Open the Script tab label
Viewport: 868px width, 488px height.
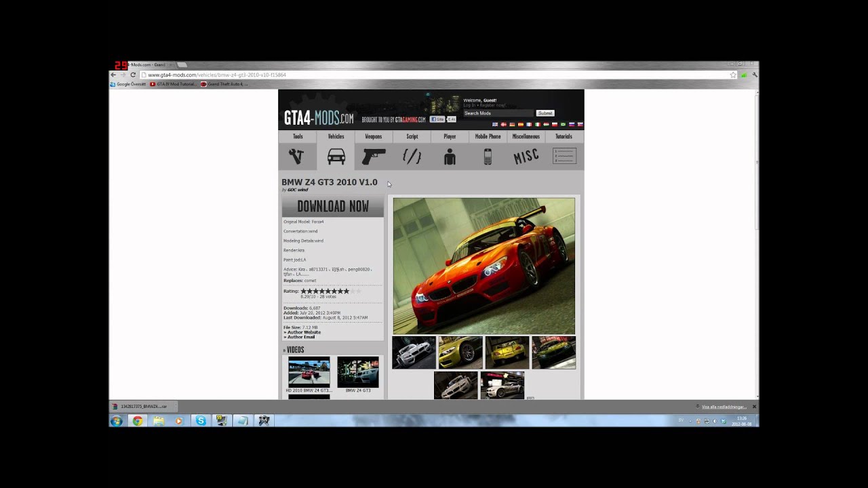412,136
